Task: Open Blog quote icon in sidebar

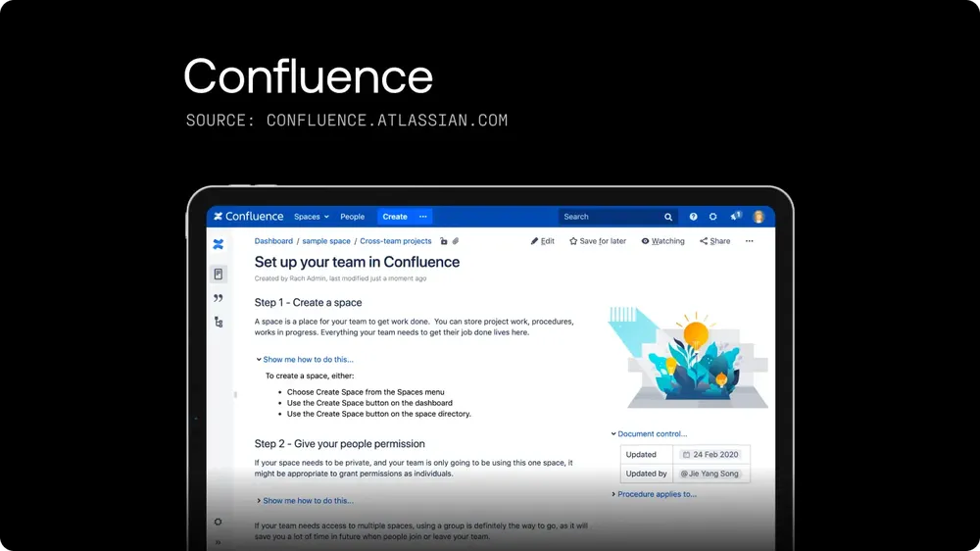Action: click(218, 298)
